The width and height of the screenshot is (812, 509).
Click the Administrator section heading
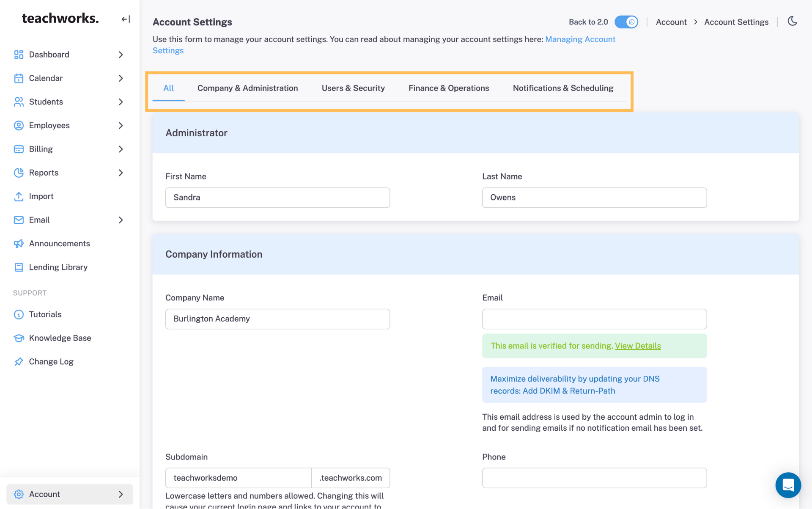click(x=196, y=133)
